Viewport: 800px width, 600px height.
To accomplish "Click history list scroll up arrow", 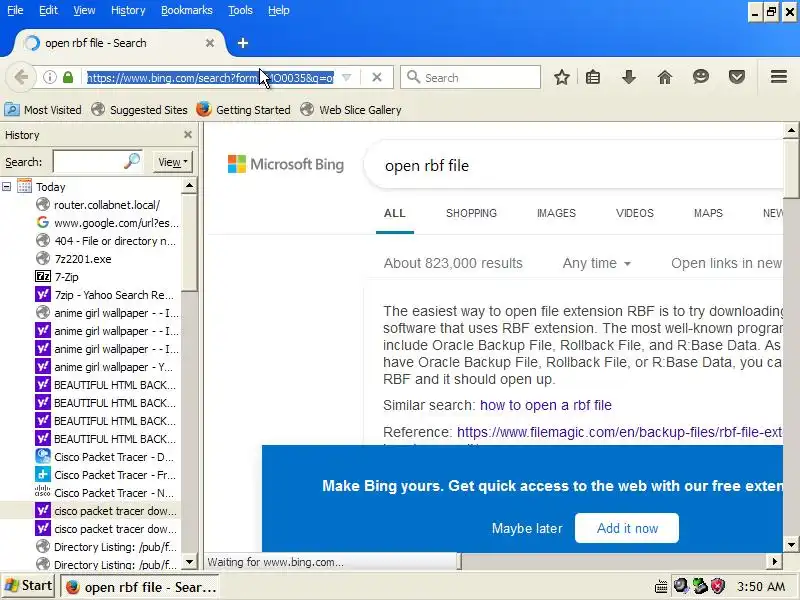I will pyautogui.click(x=189, y=186).
